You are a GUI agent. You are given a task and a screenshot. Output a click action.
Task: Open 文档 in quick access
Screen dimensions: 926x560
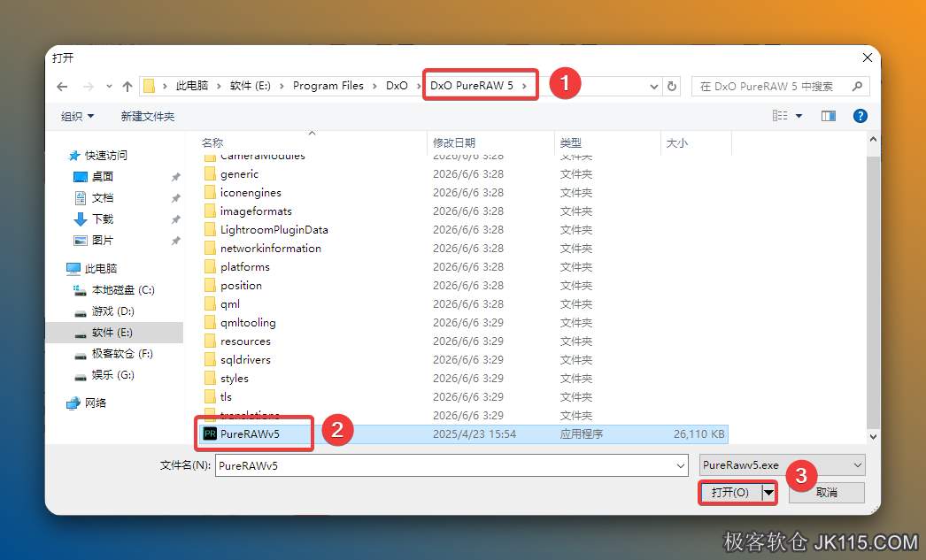coord(102,197)
